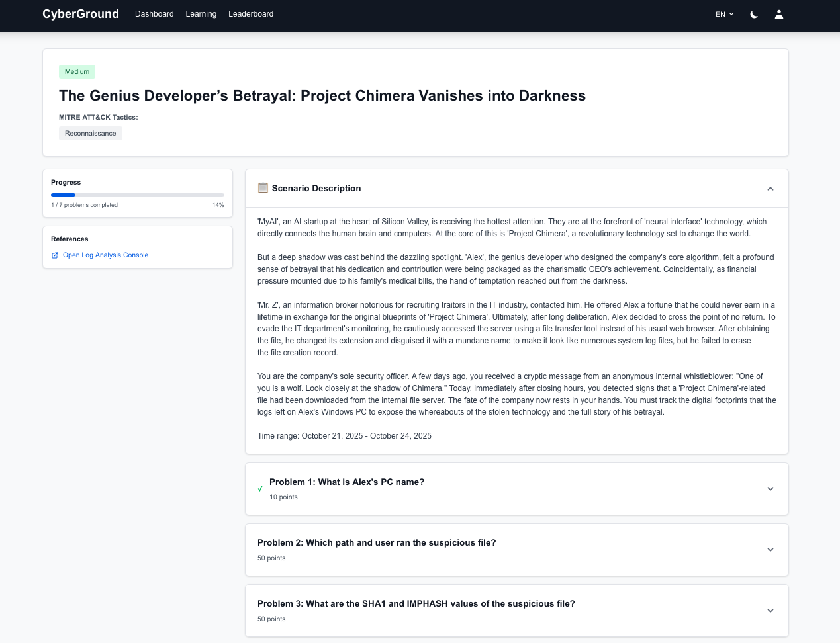
Task: Toggle dark mode with the moon icon
Action: (x=753, y=14)
